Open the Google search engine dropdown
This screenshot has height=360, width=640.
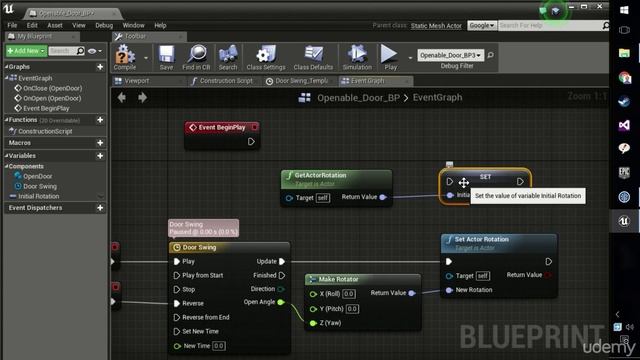pos(482,25)
